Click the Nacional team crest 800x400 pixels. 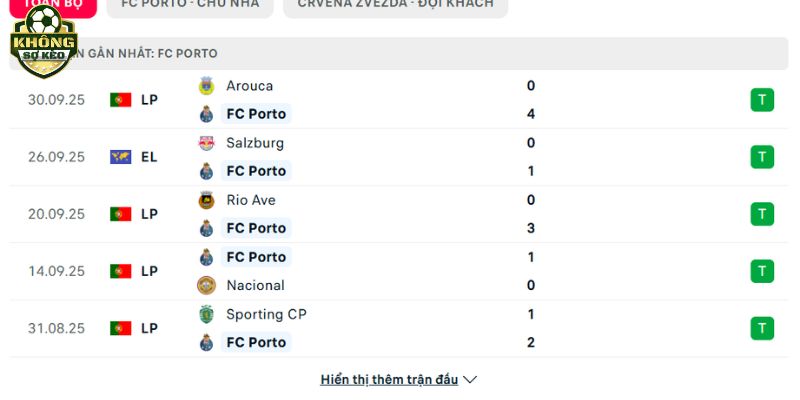(x=207, y=285)
